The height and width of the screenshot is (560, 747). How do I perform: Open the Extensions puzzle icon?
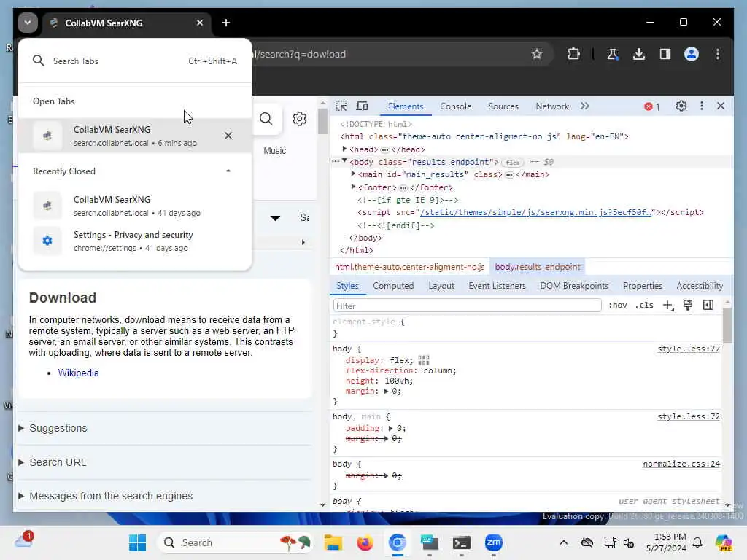tap(573, 54)
